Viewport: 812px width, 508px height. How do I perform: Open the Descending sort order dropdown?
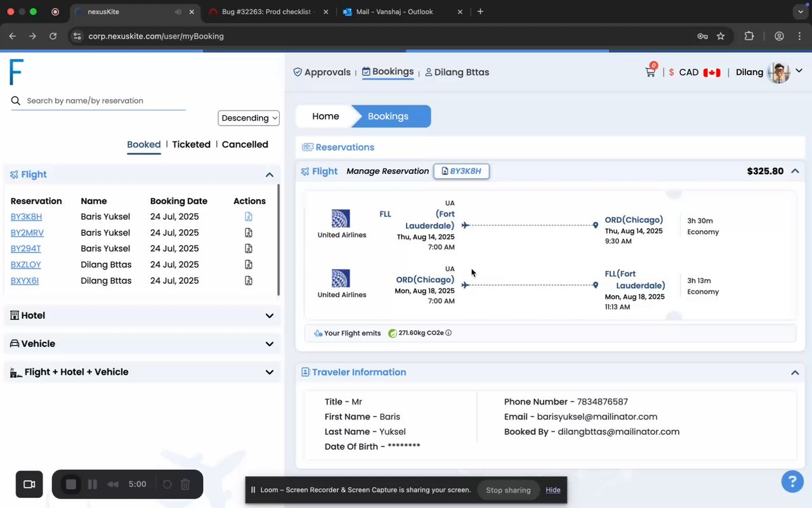click(249, 118)
